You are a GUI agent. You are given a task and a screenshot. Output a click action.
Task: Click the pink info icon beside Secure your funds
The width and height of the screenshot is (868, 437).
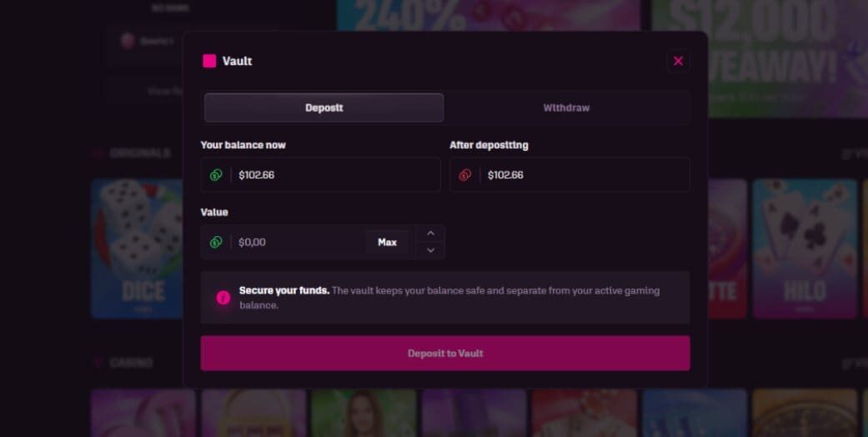point(223,298)
